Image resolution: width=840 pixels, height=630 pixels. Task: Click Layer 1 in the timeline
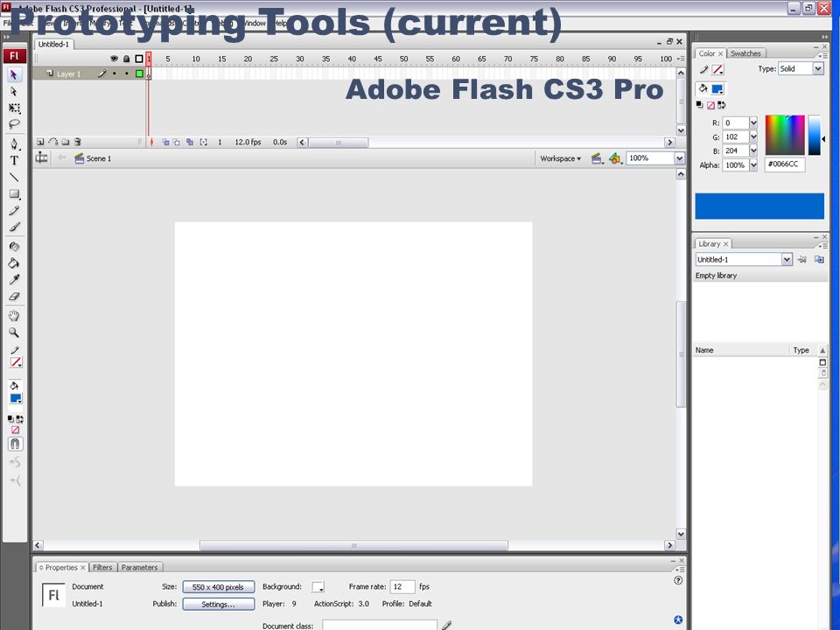68,73
